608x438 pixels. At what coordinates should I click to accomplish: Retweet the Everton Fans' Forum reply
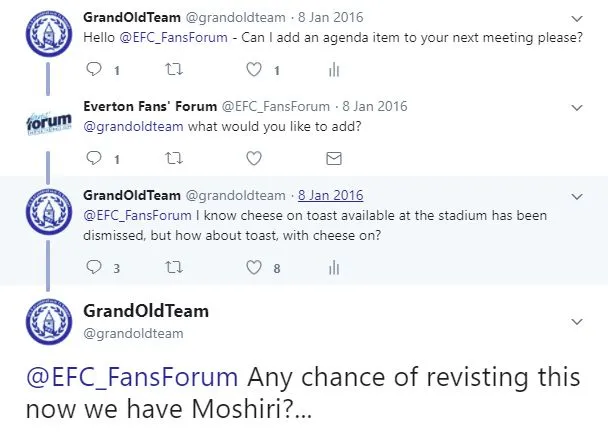coord(175,158)
